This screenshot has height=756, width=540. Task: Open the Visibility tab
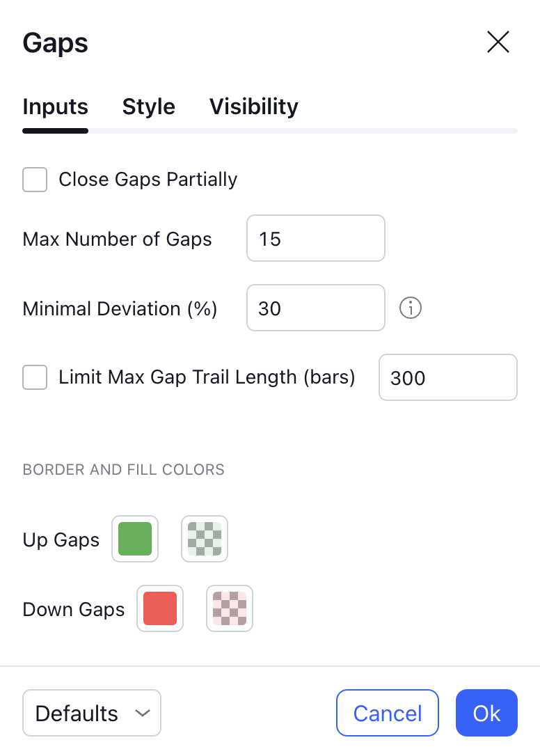(x=254, y=107)
